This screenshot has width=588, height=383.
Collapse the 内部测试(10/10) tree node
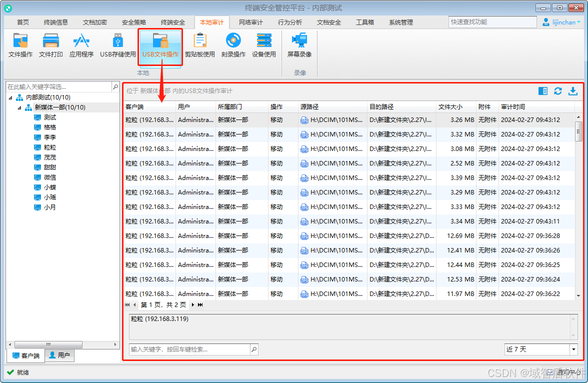(10, 97)
